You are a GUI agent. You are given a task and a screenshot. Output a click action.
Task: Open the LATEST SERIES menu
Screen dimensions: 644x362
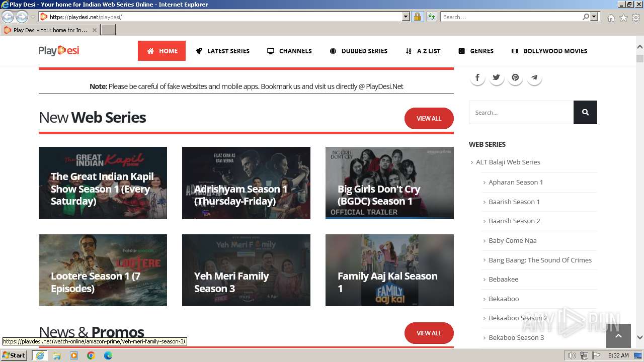pyautogui.click(x=222, y=51)
